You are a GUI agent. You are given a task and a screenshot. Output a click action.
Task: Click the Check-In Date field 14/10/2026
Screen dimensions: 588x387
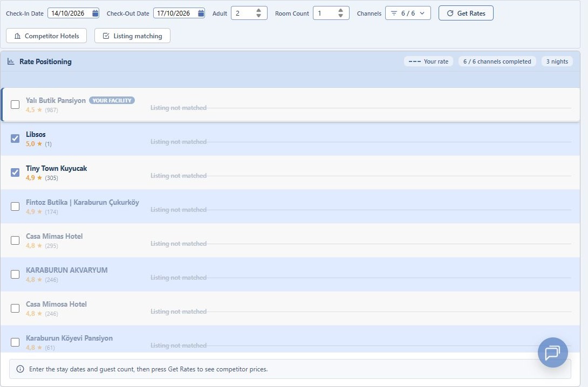click(x=73, y=13)
